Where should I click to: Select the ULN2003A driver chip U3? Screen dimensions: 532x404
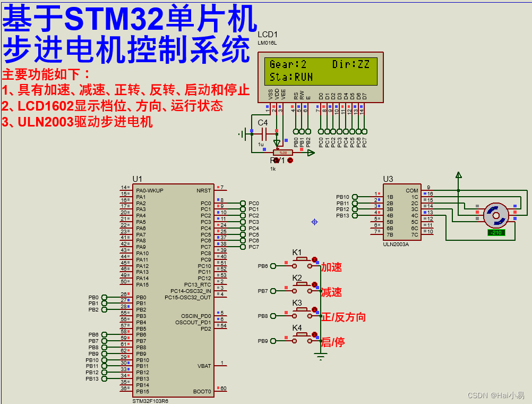point(401,213)
